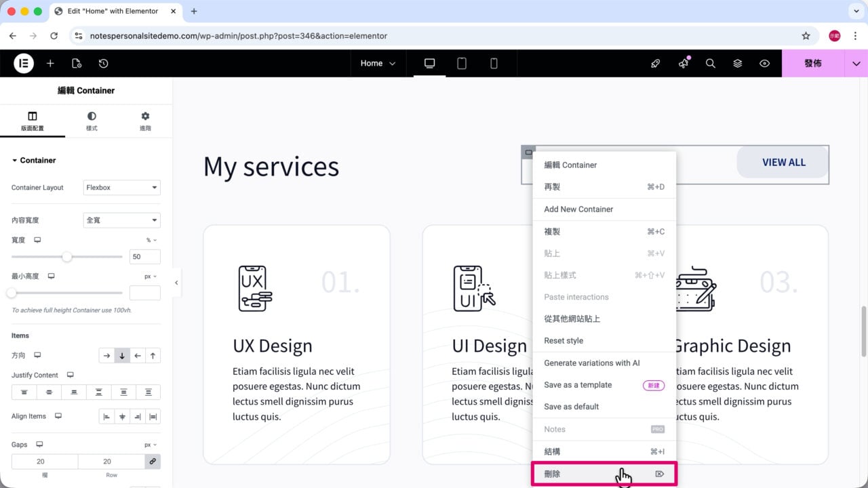Open the content width dropdown
Viewport: 868px width, 488px height.
[x=122, y=220]
